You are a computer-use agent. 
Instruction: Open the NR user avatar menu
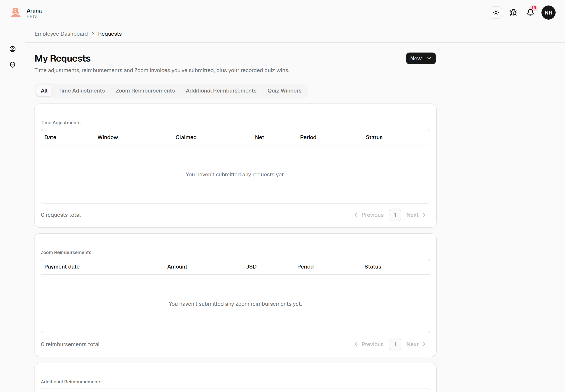[548, 13]
